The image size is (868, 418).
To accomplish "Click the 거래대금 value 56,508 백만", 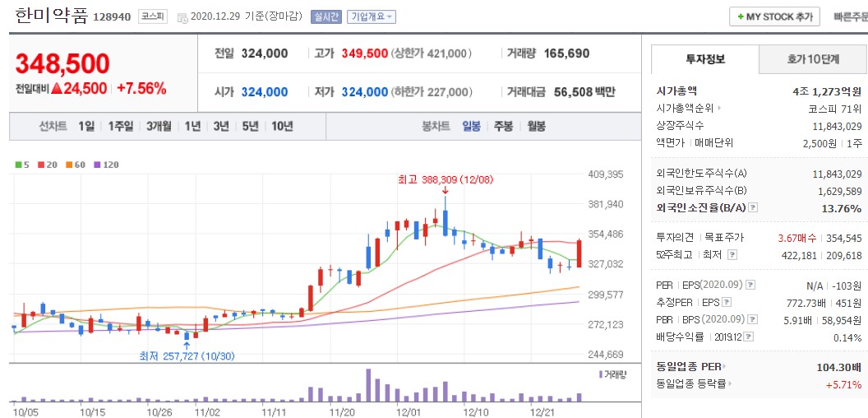I will pyautogui.click(x=584, y=92).
